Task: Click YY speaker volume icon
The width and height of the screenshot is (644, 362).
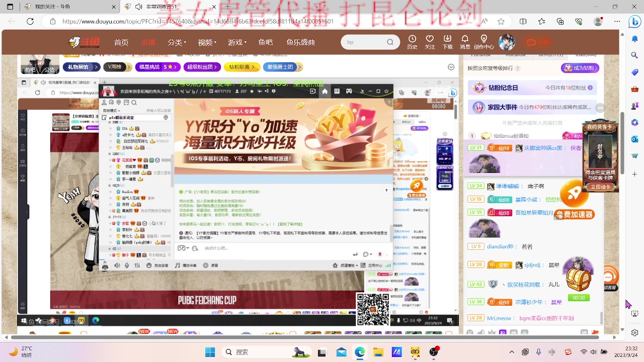Action: point(117,265)
